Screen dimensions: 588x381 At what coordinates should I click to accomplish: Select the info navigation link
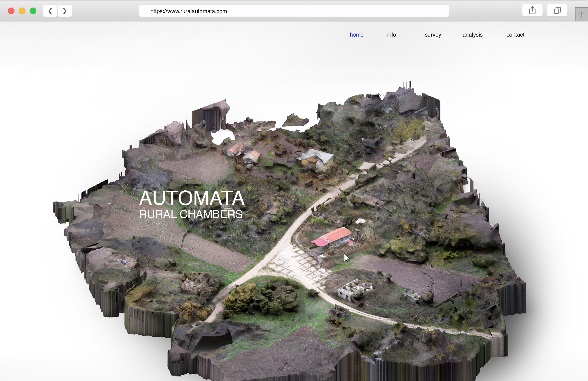[x=391, y=35]
